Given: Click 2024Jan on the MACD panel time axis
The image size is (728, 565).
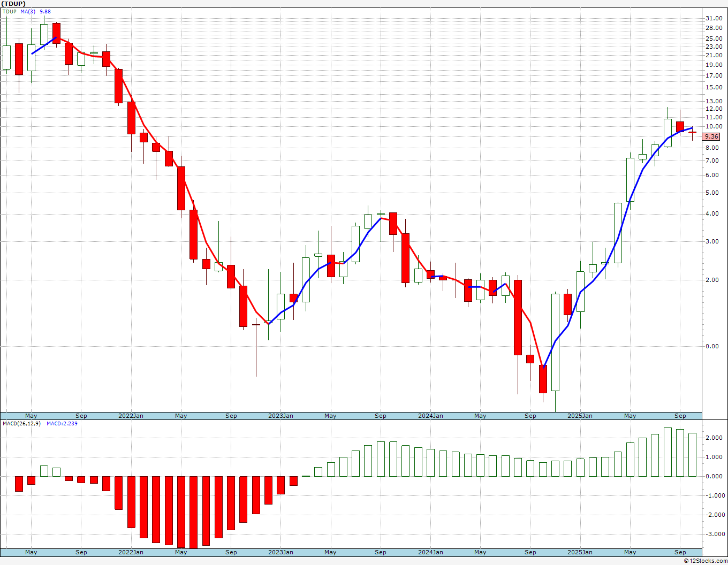Looking at the screenshot, I should [x=431, y=552].
